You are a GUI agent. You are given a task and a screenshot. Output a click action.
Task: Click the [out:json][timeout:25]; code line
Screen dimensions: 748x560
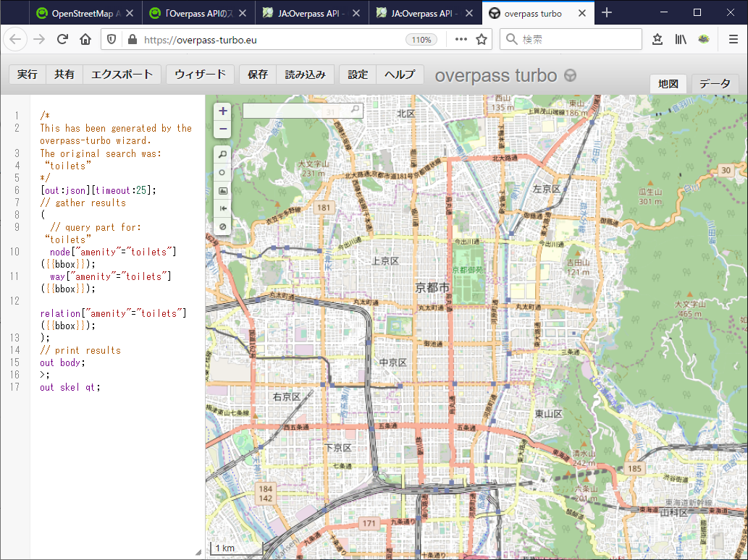point(98,190)
